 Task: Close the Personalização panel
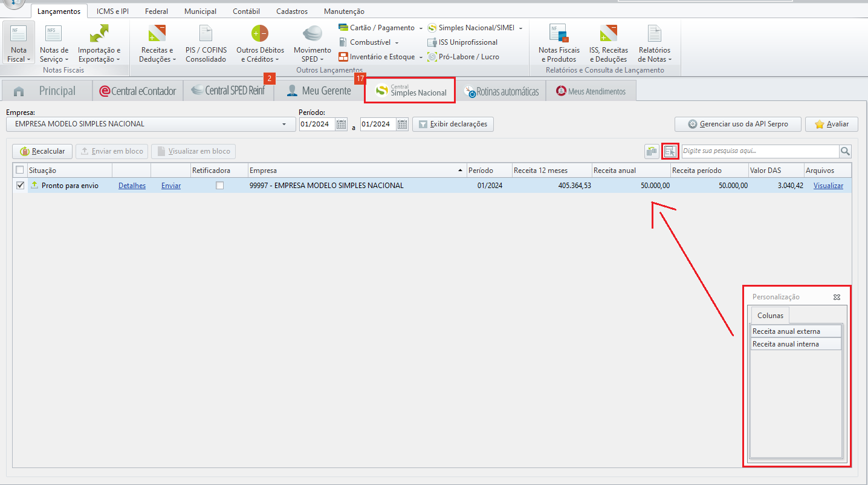pos(837,297)
